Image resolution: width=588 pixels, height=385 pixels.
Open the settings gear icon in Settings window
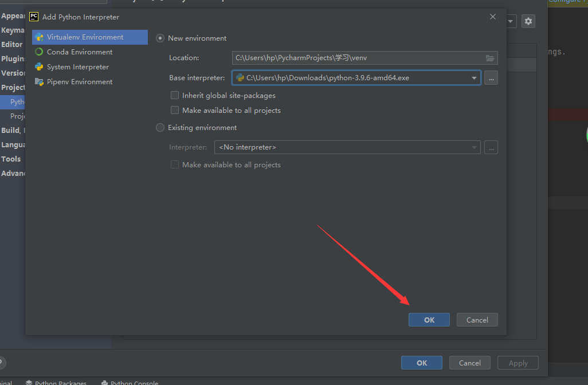(528, 21)
